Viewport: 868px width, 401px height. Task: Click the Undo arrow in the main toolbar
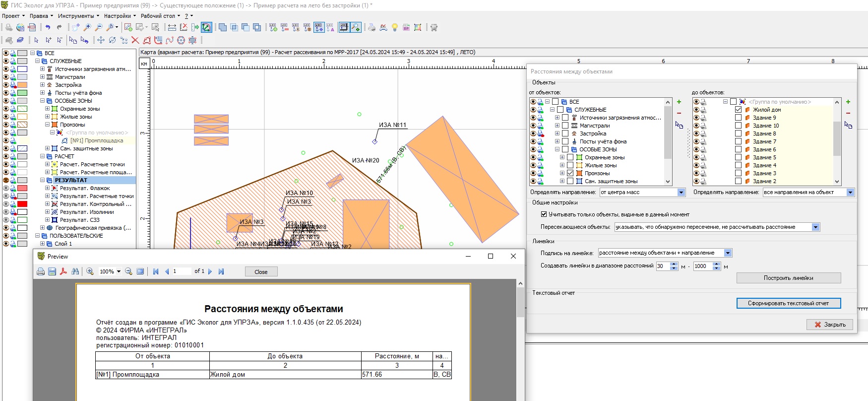(x=48, y=28)
